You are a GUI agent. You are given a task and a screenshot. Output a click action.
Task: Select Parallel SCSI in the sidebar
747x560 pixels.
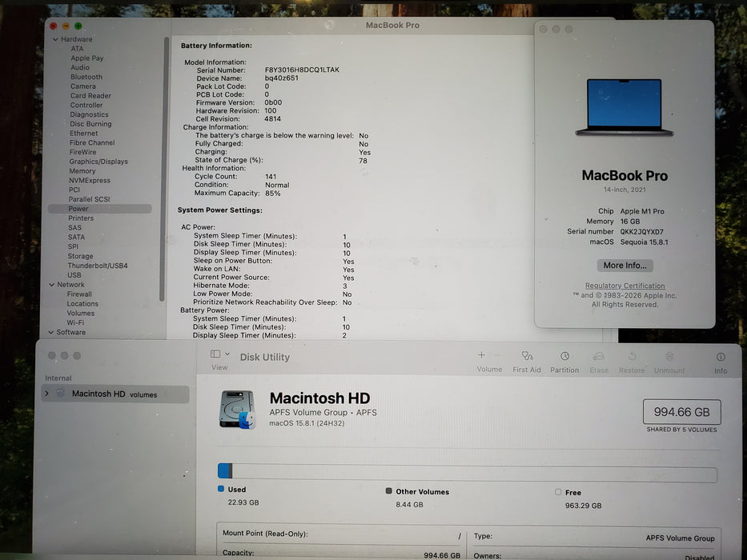89,199
